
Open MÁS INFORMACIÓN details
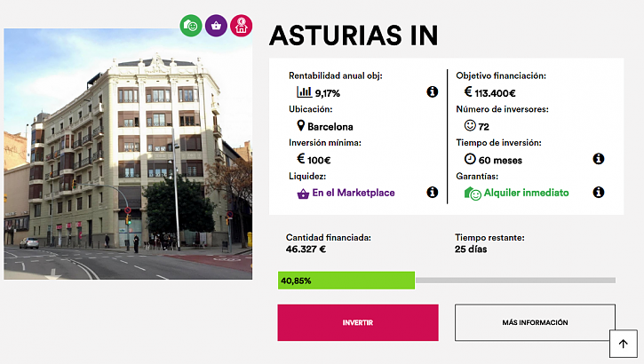point(535,322)
